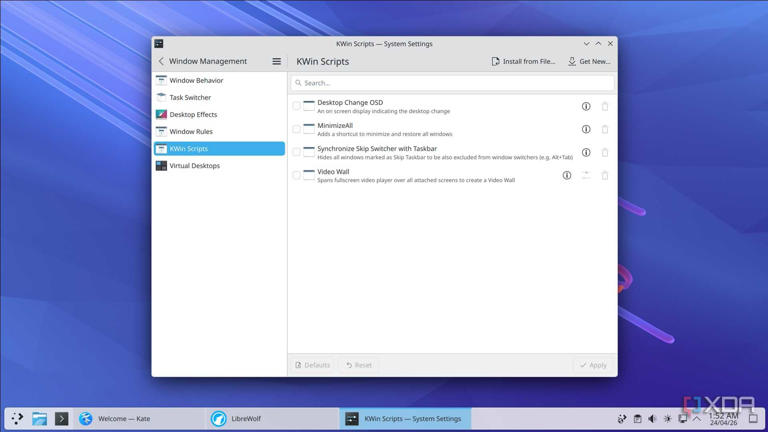Click info icon for Synchronize Skip Switcher
This screenshot has width=768, height=432.
tap(586, 152)
